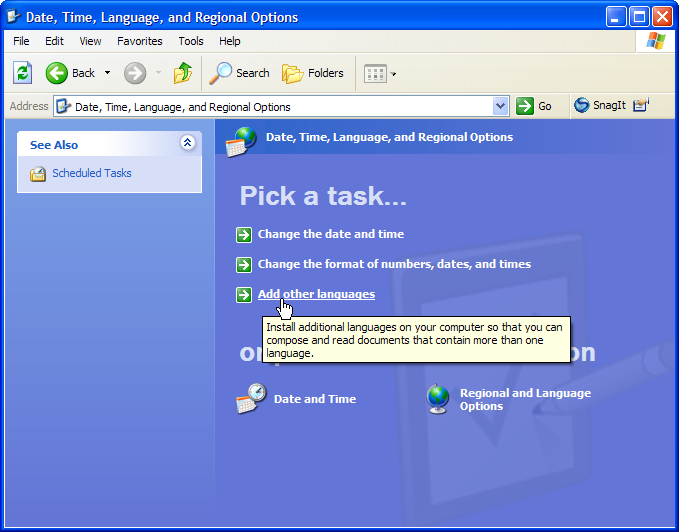Click the Back arrow toolbar button

point(70,73)
